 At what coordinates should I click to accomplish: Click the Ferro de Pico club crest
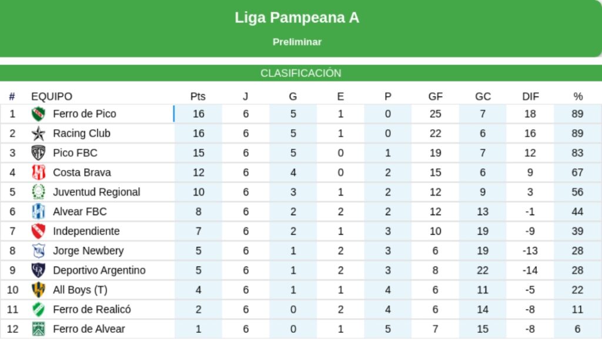click(38, 114)
